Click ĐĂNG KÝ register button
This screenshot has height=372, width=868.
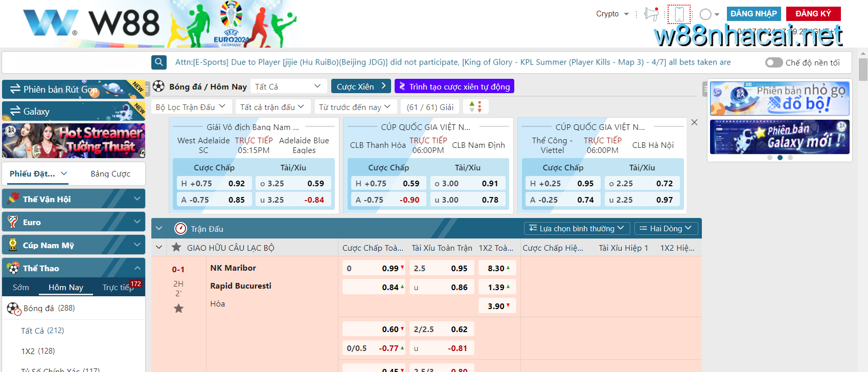tap(813, 14)
